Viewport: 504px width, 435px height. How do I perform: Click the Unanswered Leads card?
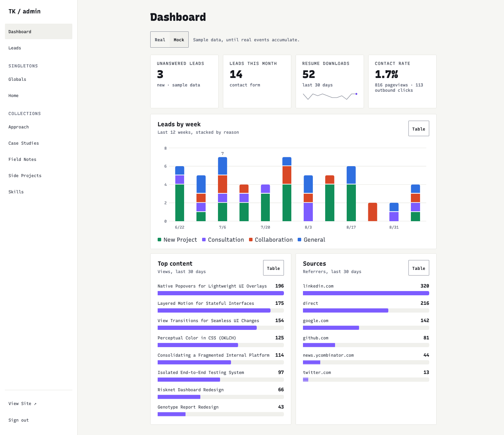[184, 81]
